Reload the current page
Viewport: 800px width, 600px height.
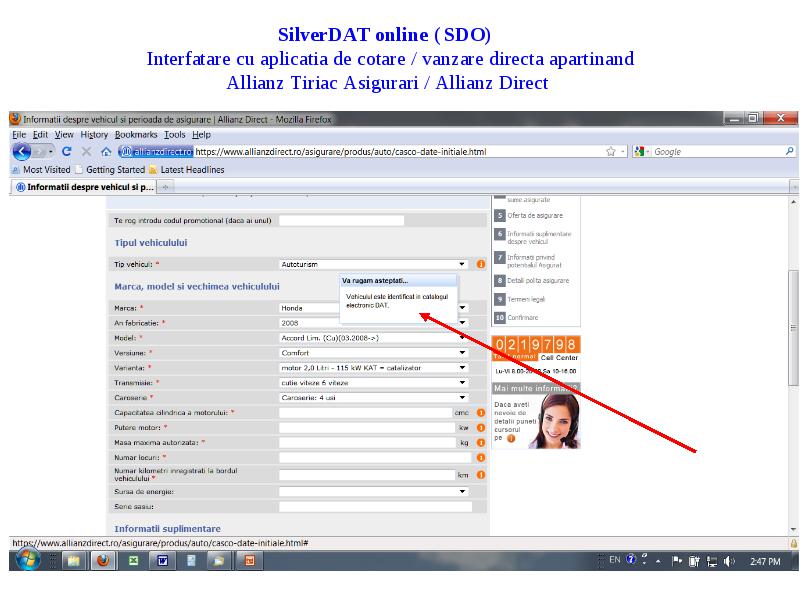66,152
